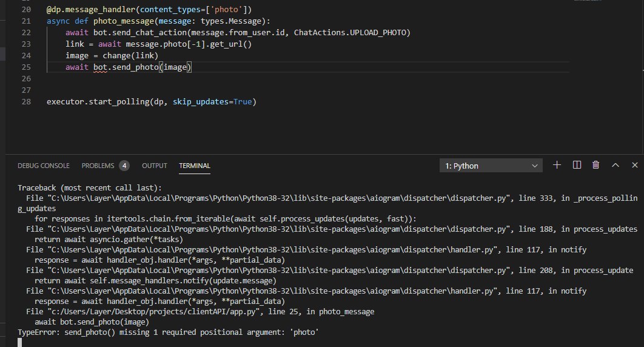
Task: Click 'return await self.message_handlers.notify' terminal line
Action: pos(155,280)
